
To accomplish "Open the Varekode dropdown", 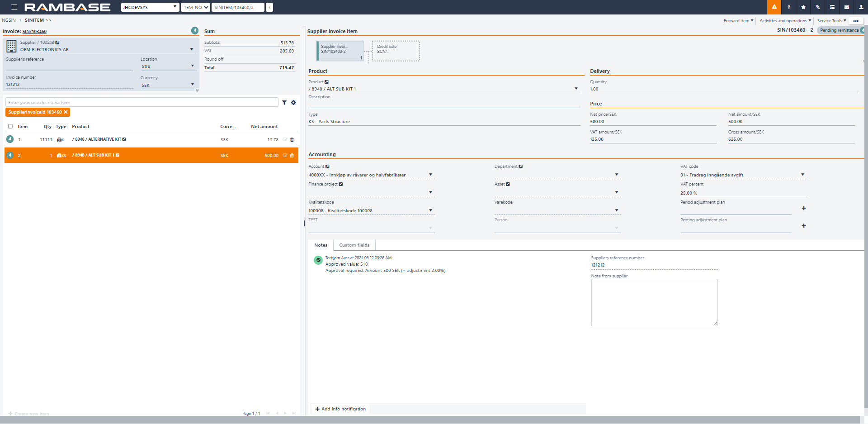I will pyautogui.click(x=617, y=210).
